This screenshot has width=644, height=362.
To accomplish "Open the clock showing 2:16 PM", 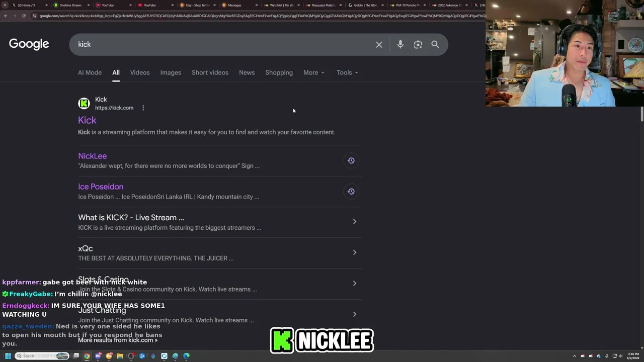I will (x=633, y=356).
